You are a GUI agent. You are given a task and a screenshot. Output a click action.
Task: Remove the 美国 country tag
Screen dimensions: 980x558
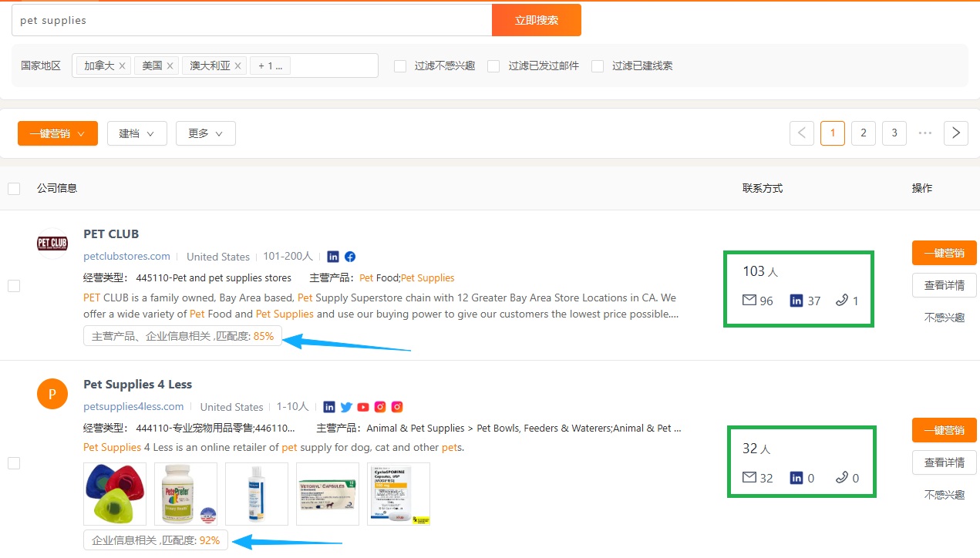coord(170,66)
